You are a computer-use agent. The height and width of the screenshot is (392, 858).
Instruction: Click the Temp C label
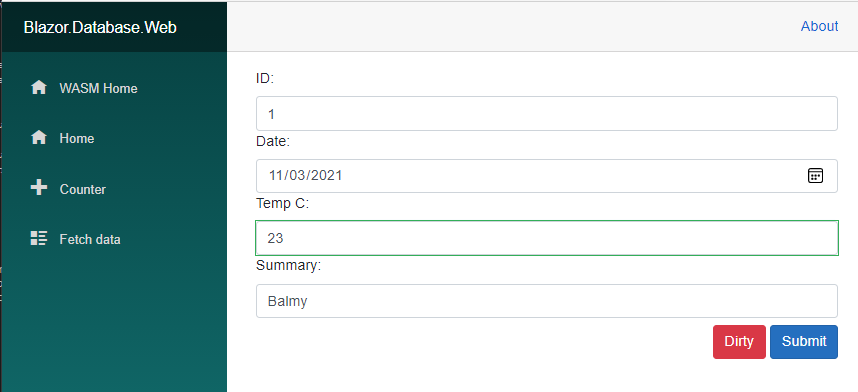282,204
